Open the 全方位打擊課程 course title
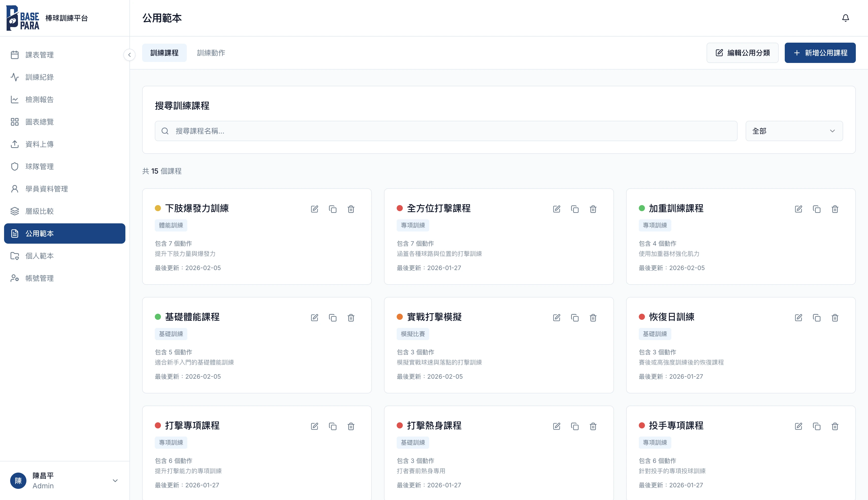The image size is (868, 500). click(x=439, y=208)
